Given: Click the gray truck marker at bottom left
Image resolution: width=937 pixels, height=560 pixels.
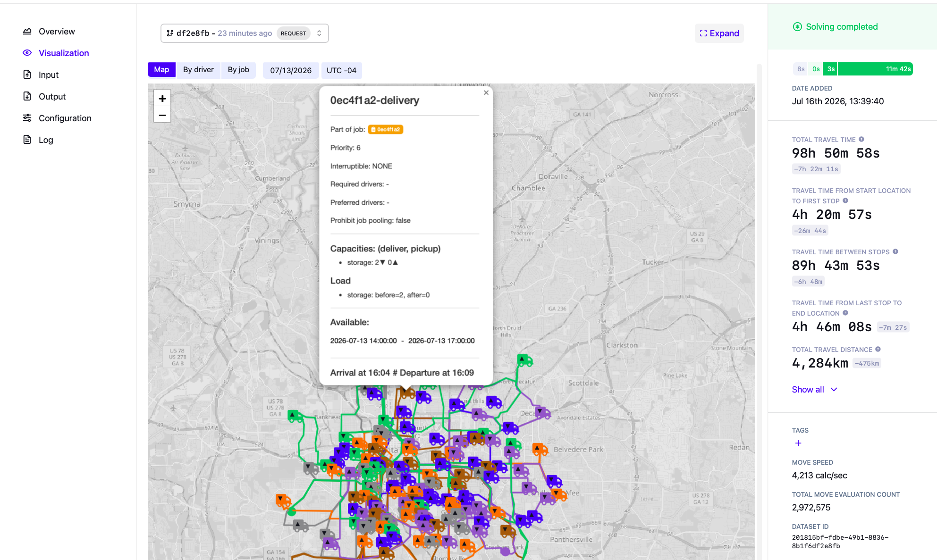Looking at the screenshot, I should pos(300,525).
